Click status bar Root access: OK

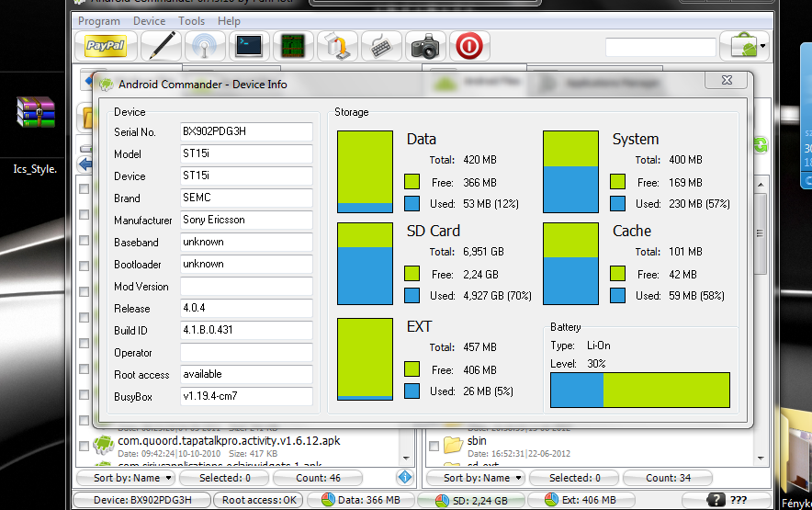pyautogui.click(x=259, y=500)
